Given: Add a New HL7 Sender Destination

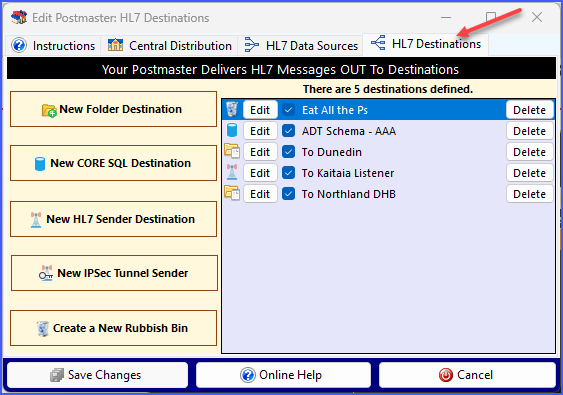Looking at the screenshot, I should [113, 219].
